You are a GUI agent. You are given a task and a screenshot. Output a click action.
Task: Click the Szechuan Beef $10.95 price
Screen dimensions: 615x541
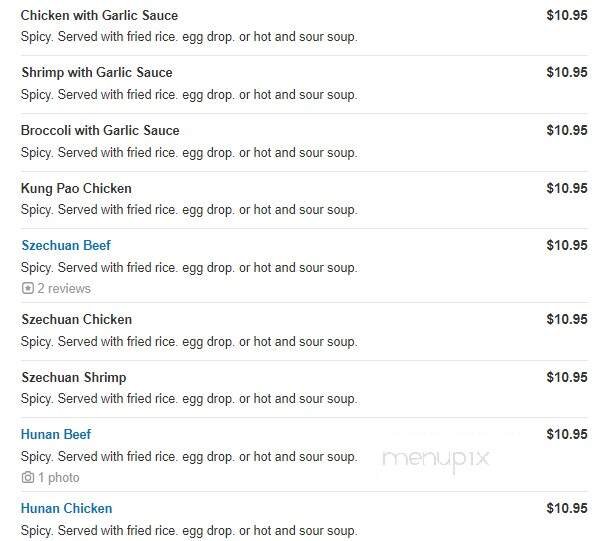pos(566,246)
